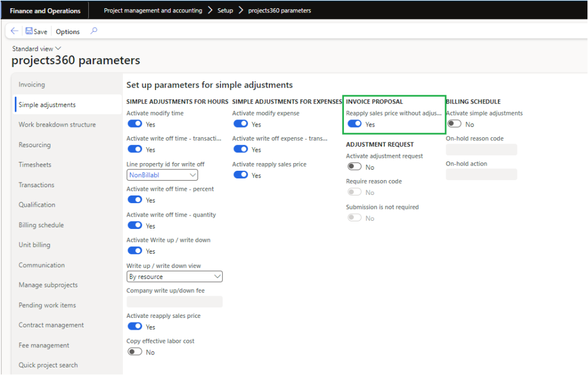Go to Fee management tab

coord(44,345)
